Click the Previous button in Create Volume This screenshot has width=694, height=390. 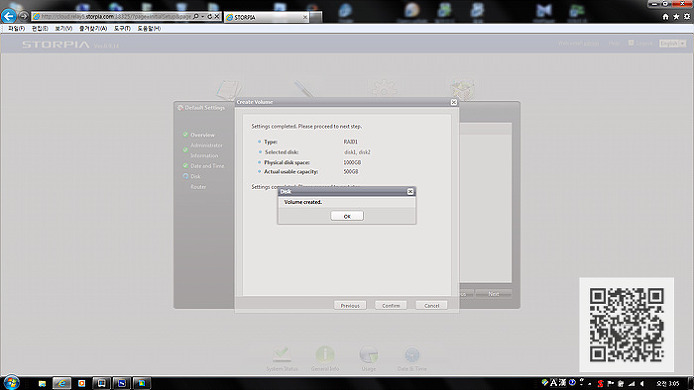(x=350, y=305)
